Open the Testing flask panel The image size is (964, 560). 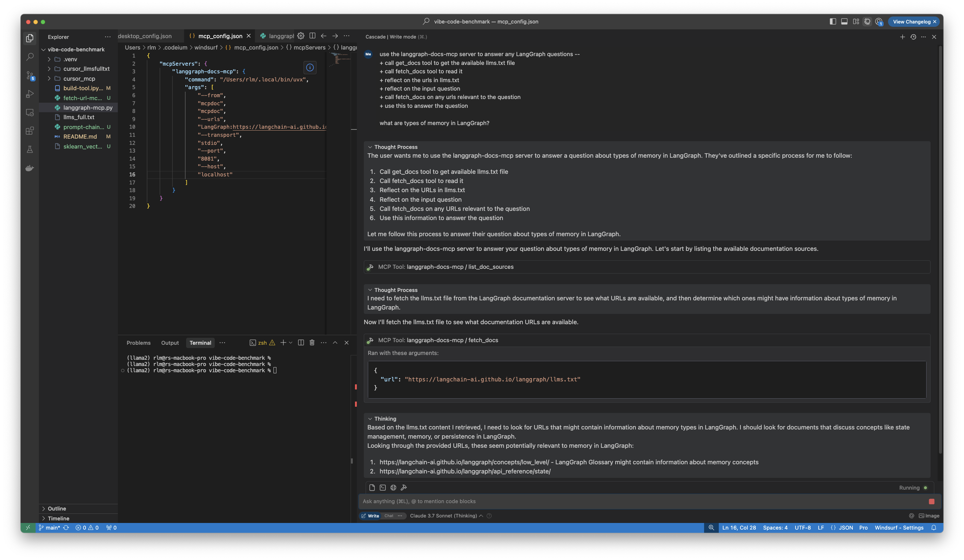pyautogui.click(x=29, y=149)
